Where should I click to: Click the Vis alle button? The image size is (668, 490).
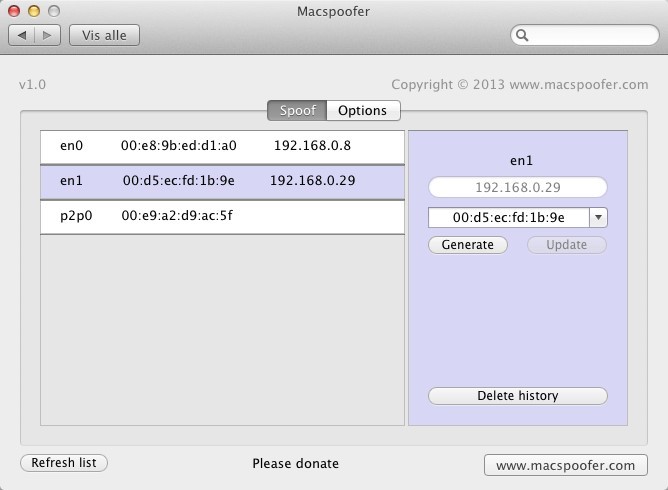point(104,35)
